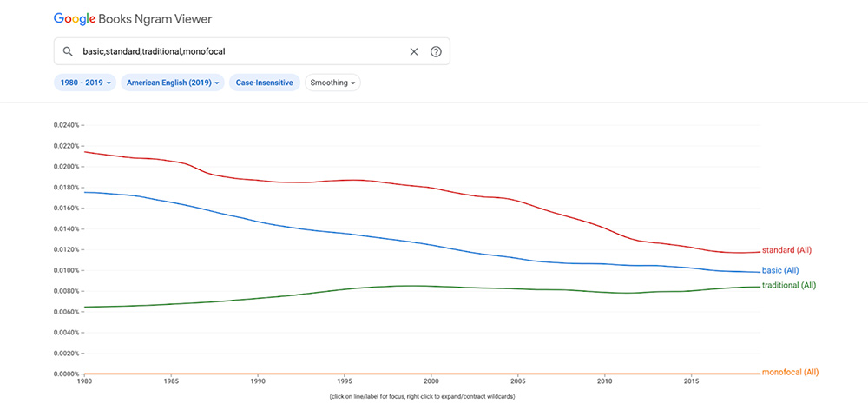
Task: Click the 2015 x-axis year marker
Action: [692, 381]
